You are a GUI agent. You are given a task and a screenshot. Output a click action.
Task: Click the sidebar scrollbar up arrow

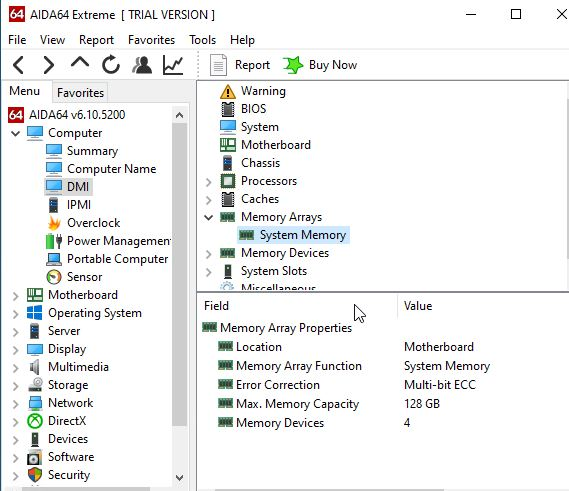(179, 115)
